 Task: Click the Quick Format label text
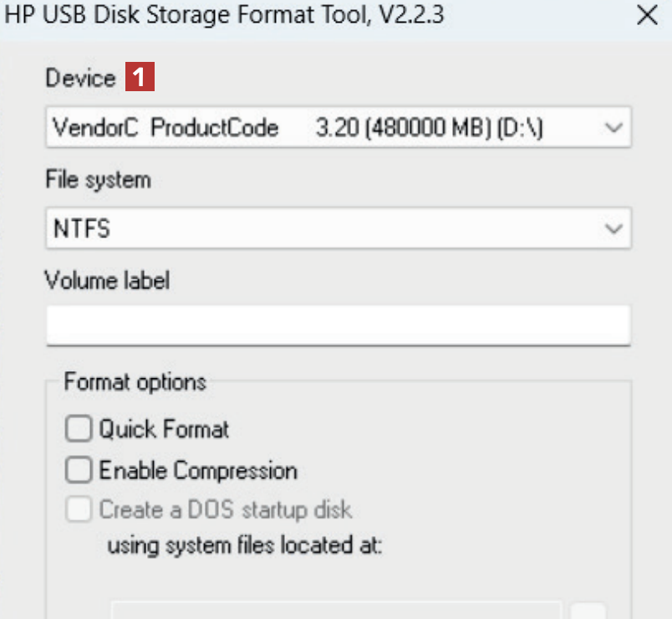[164, 430]
